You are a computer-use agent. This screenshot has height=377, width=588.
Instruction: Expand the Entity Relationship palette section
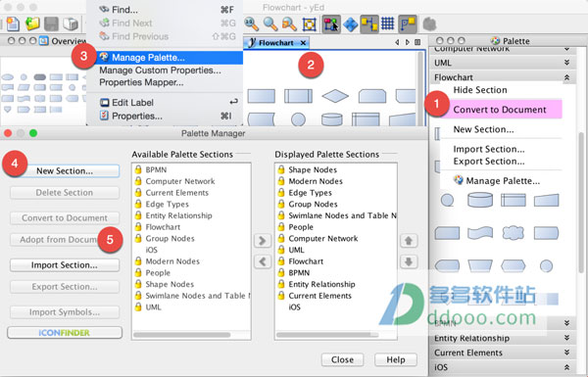[x=567, y=338]
